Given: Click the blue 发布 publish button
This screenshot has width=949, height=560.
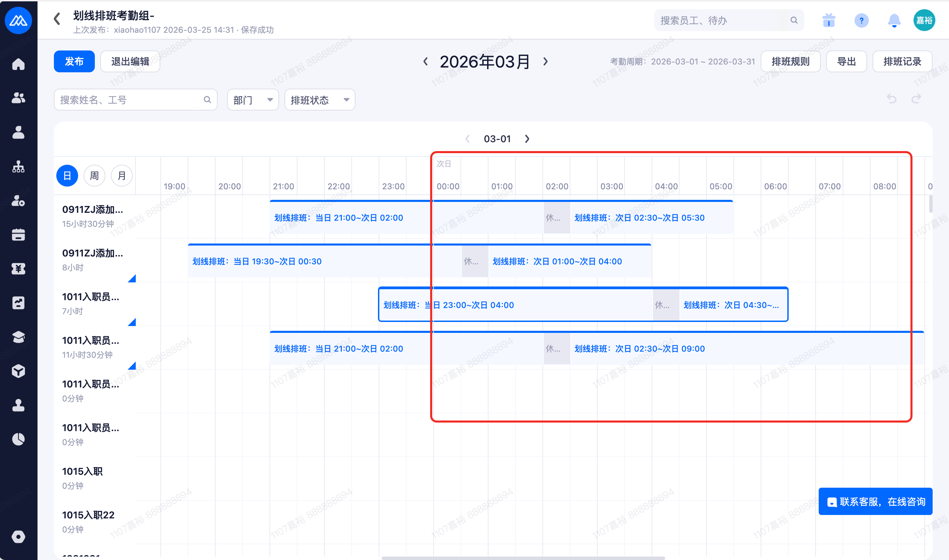Looking at the screenshot, I should point(74,61).
